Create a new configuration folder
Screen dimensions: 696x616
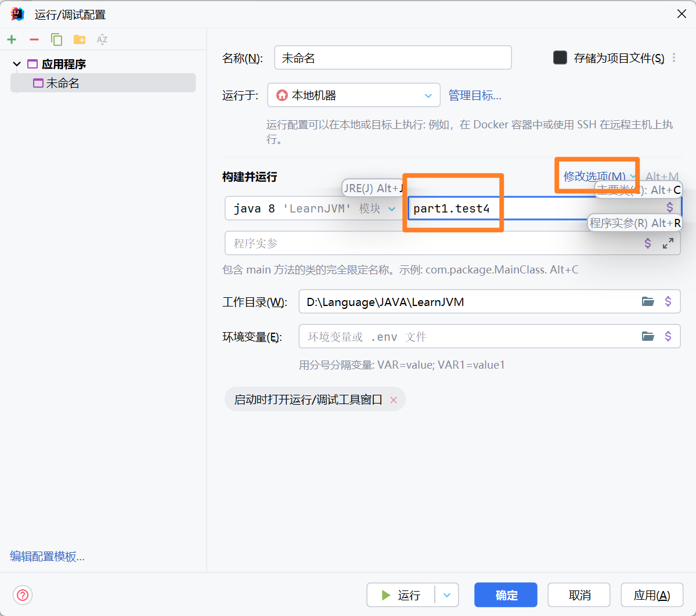coord(79,39)
